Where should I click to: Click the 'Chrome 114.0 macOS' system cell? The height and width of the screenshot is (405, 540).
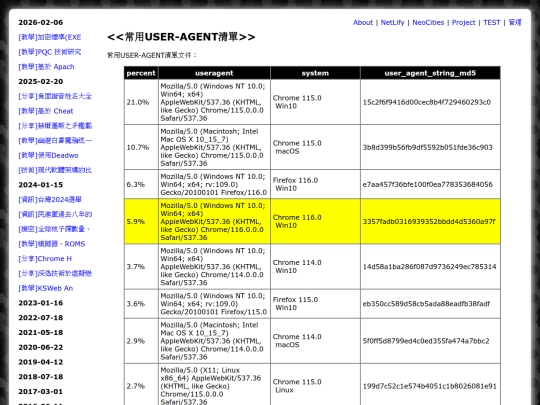tap(315, 341)
